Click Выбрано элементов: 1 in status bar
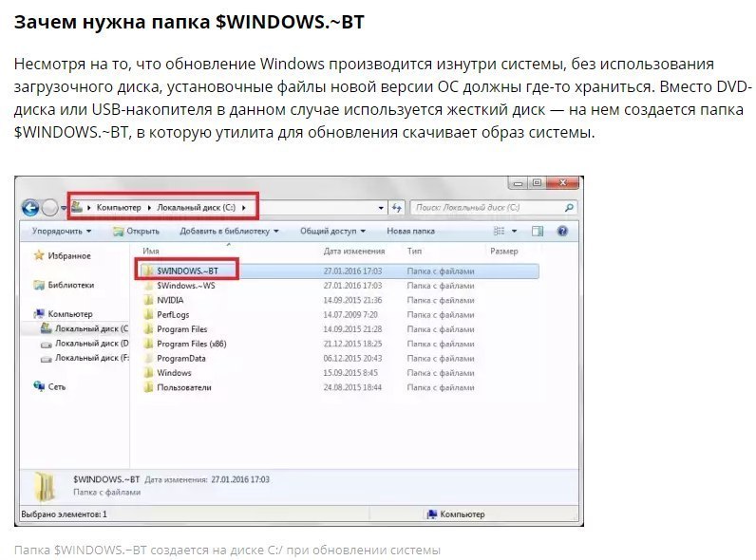 (x=64, y=514)
